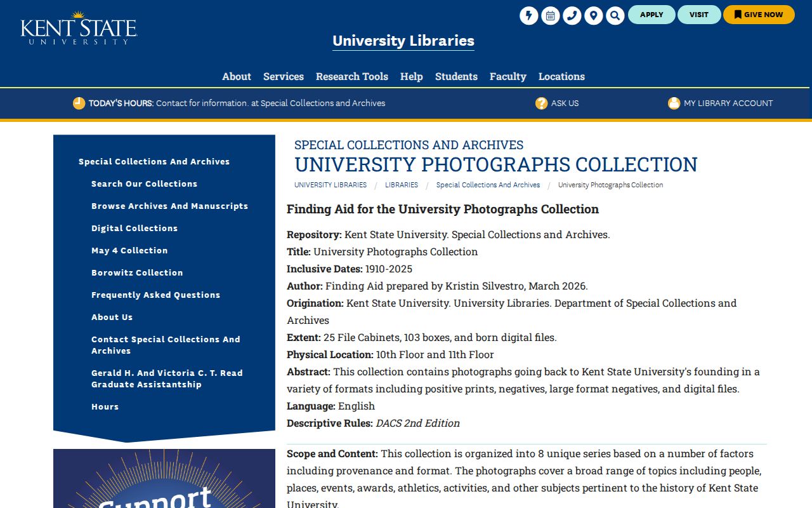
Task: Click the APPLY button
Action: point(652,15)
